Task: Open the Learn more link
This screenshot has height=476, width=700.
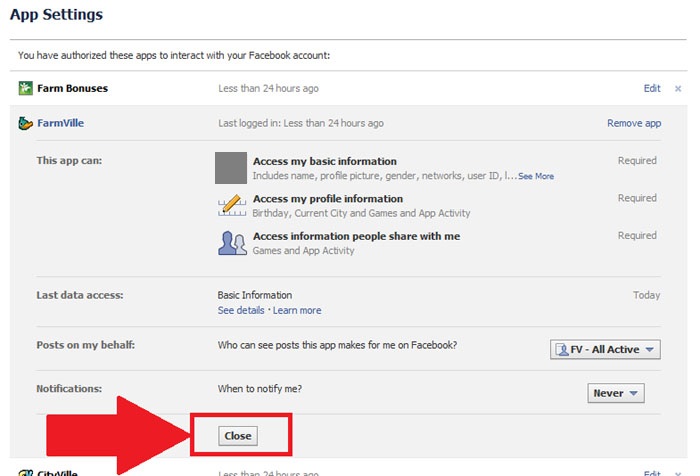Action: (297, 310)
